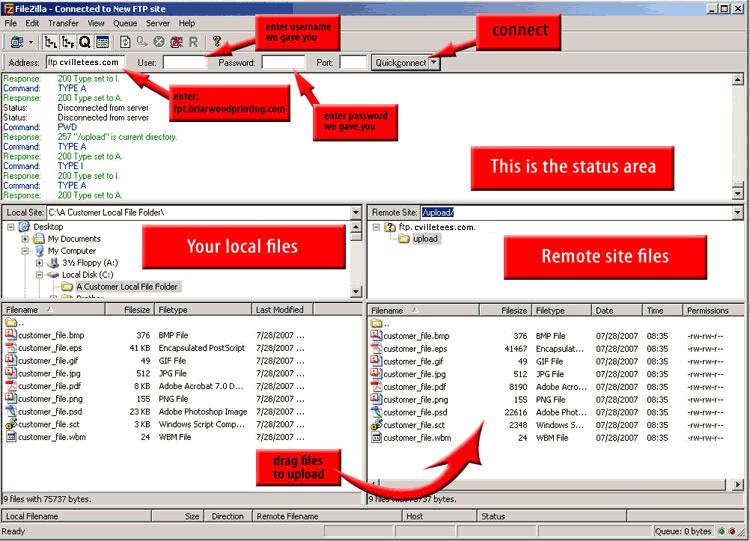This screenshot has height=541, width=750.
Task: Open the Edit menu
Action: pos(32,23)
